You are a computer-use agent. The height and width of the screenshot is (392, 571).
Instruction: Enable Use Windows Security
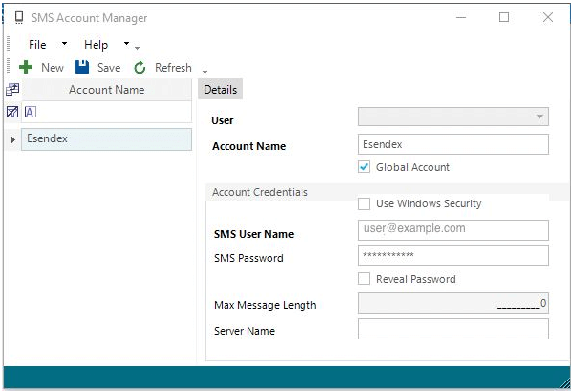point(364,203)
